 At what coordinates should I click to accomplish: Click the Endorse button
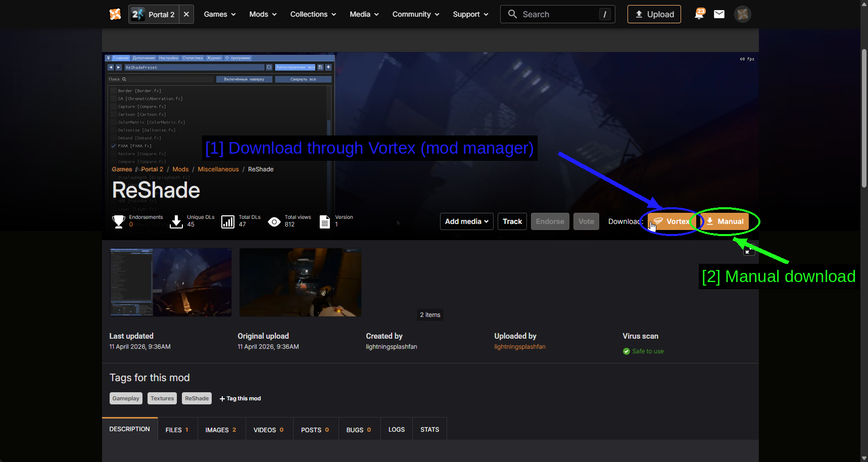(550, 221)
